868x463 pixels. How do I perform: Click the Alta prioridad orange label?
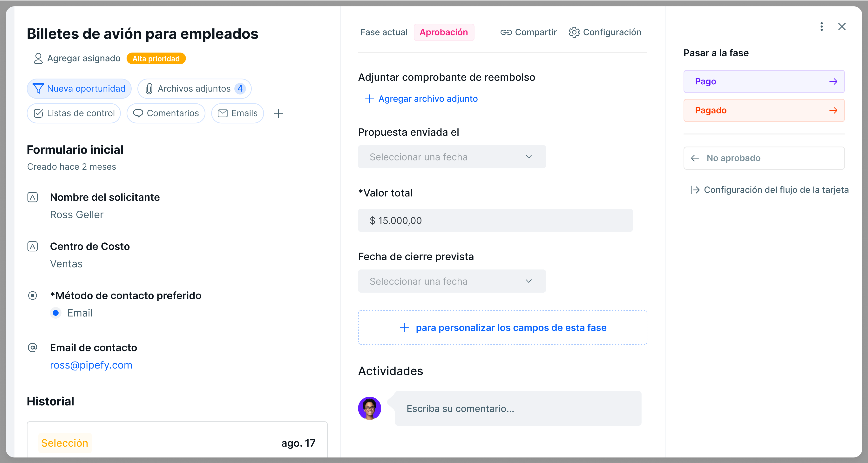156,59
